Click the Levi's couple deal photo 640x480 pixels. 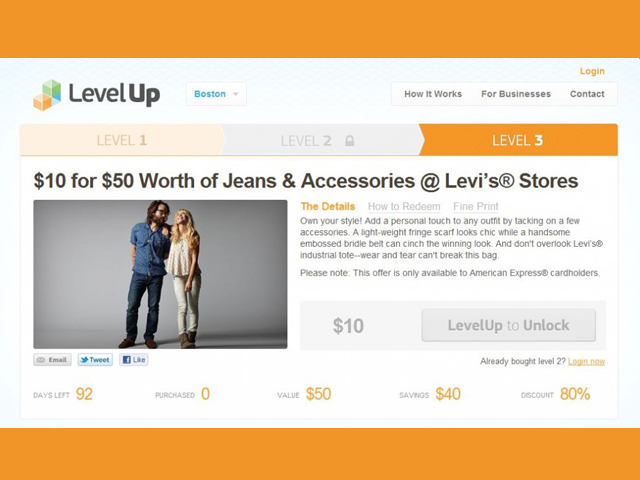(x=160, y=274)
